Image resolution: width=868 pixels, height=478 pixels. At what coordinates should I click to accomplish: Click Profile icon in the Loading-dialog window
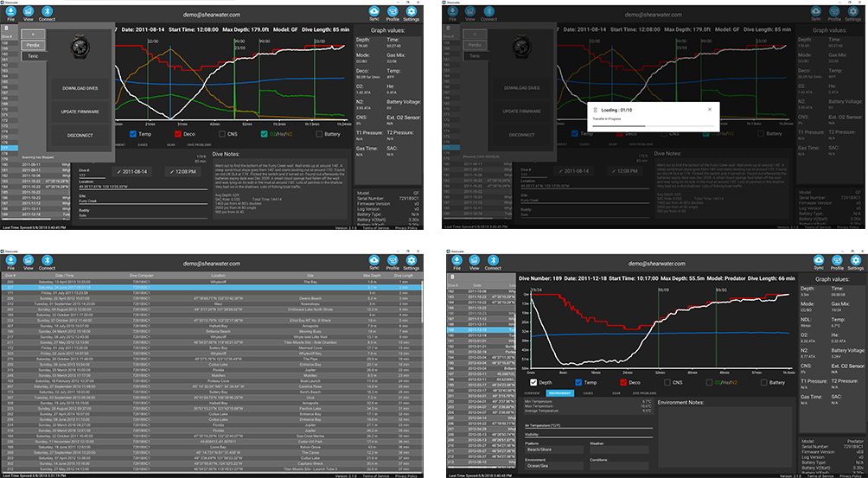[836, 10]
